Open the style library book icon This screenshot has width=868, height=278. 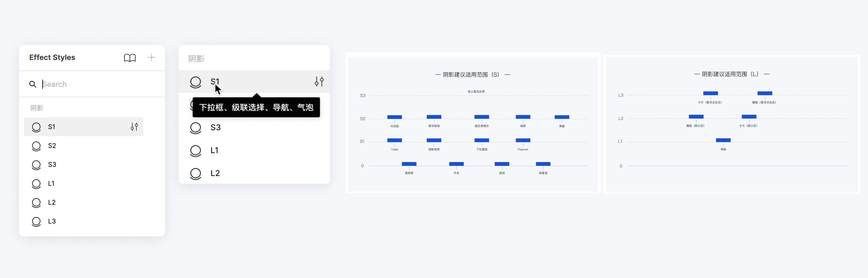pos(130,57)
